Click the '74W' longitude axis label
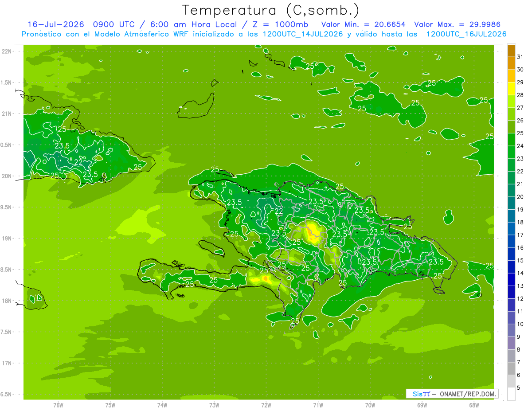The width and height of the screenshot is (532, 411). 162,405
